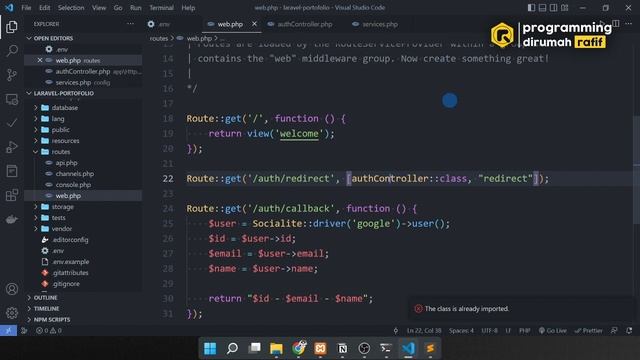Click routes breadcrumb in editor
This screenshot has width=640, height=360.
pos(159,38)
